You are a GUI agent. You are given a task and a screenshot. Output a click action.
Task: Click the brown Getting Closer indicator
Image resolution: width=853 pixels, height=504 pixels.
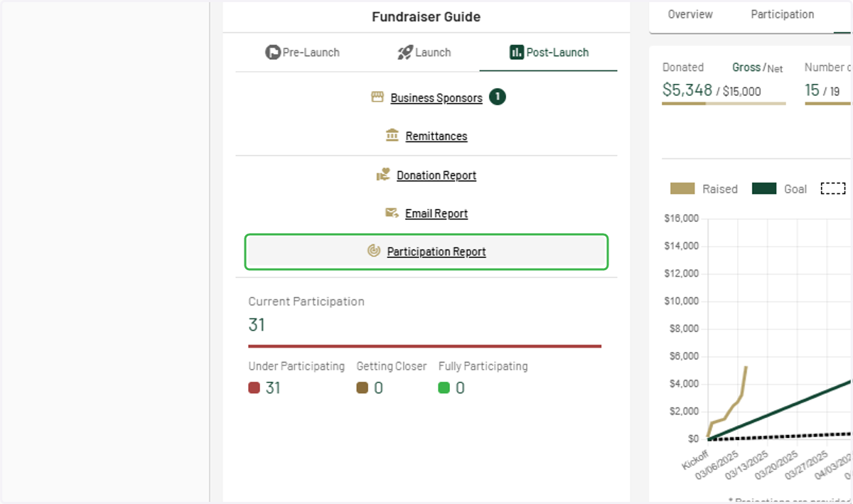point(363,388)
